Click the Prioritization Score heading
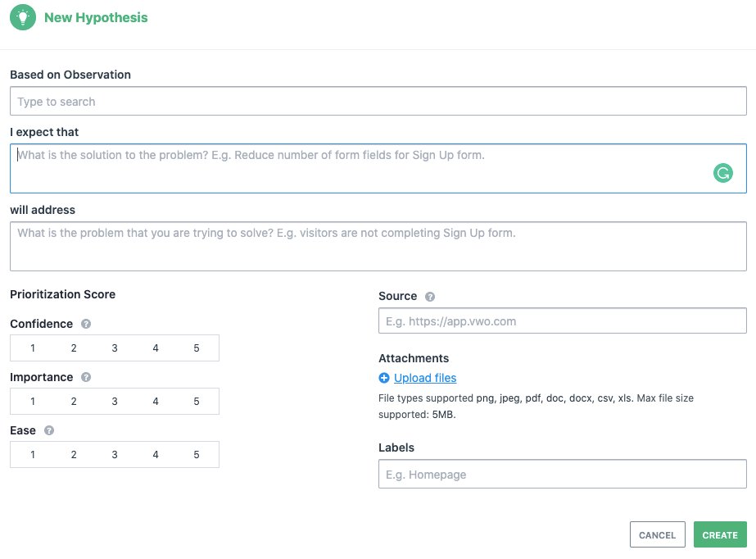The image size is (756, 559). coord(63,294)
